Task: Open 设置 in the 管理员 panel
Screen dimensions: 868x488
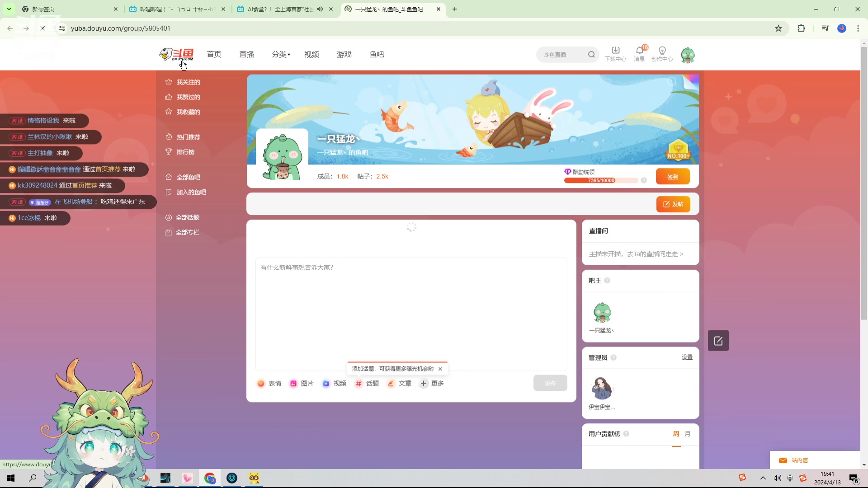Action: (687, 357)
